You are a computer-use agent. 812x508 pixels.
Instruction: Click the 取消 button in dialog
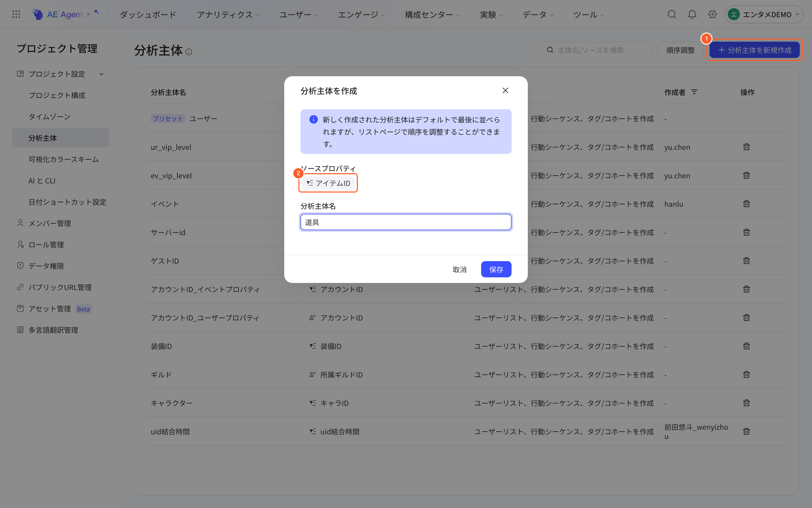(x=459, y=269)
